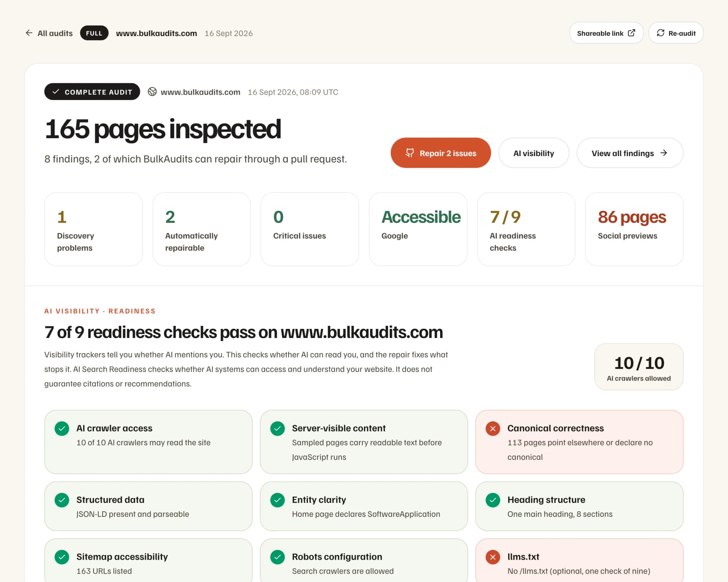Click the globe icon beside www.bulkaudits.com
This screenshot has height=582, width=728.
pyautogui.click(x=152, y=92)
